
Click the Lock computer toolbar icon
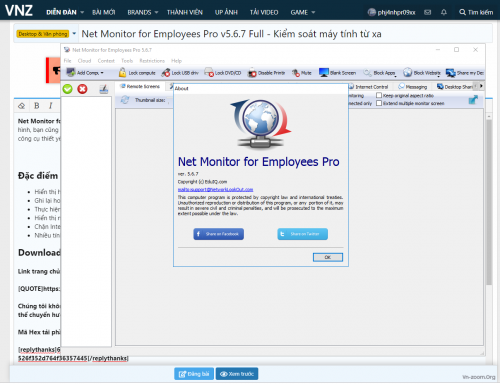tap(122, 72)
